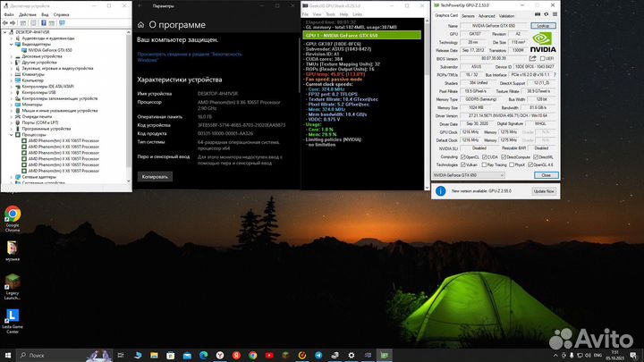Click the Lookup button in GPU-Z
The width and height of the screenshot is (644, 362).
coord(543,25)
